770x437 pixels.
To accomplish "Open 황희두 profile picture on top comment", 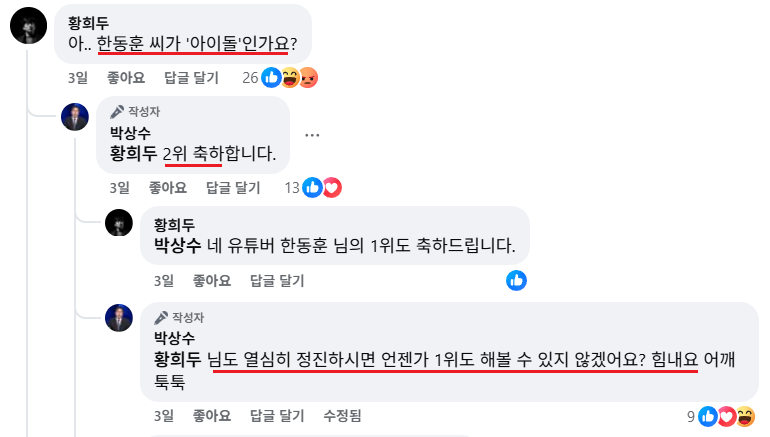I will tap(28, 26).
